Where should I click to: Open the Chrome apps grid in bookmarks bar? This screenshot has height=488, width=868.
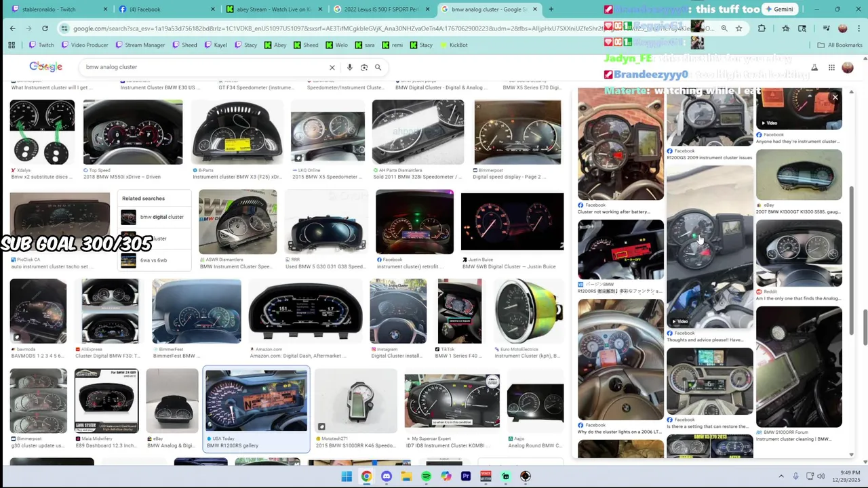pyautogui.click(x=12, y=45)
